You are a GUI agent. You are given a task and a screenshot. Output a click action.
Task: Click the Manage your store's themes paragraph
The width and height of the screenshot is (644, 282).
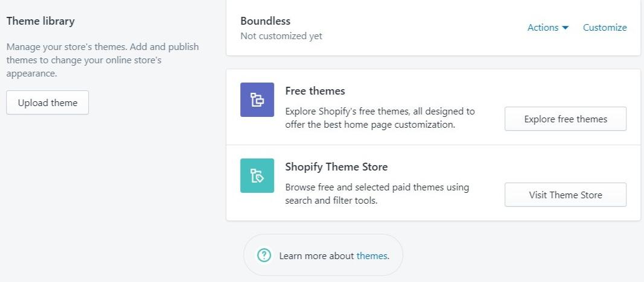click(103, 60)
